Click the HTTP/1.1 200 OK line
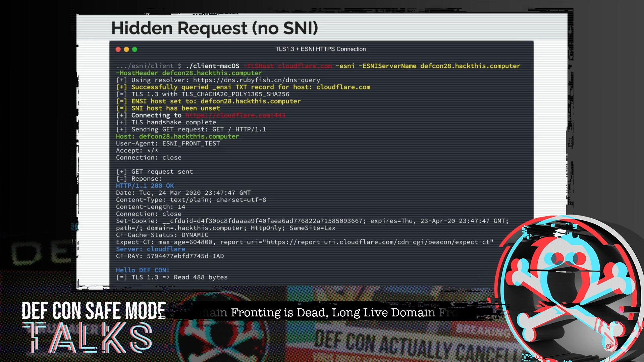 tap(145, 186)
